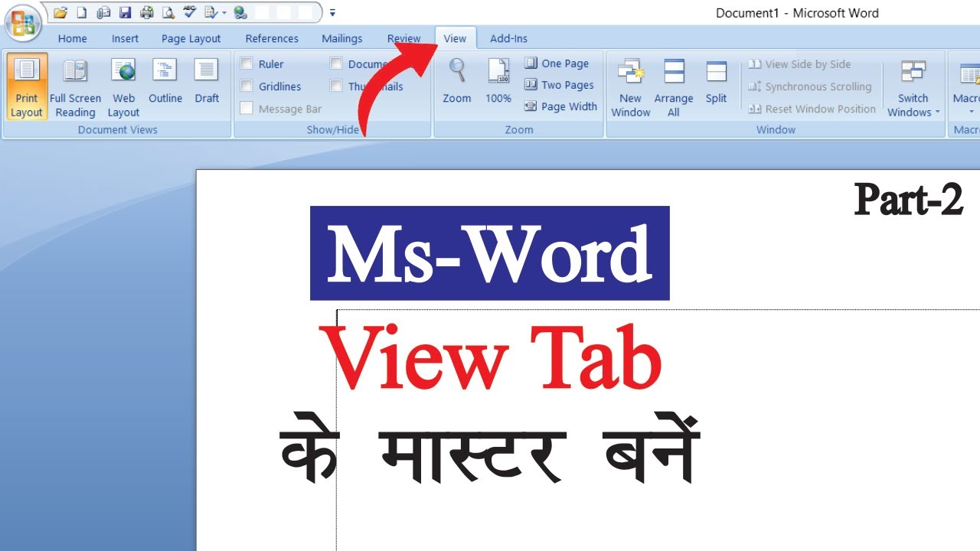
Task: Open the Page Layout ribbon tab
Action: tap(191, 38)
